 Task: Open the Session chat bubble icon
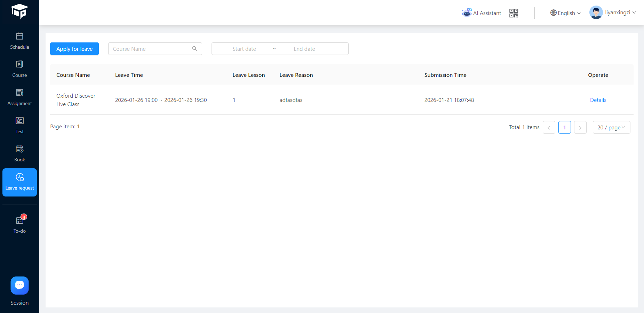coord(19,286)
